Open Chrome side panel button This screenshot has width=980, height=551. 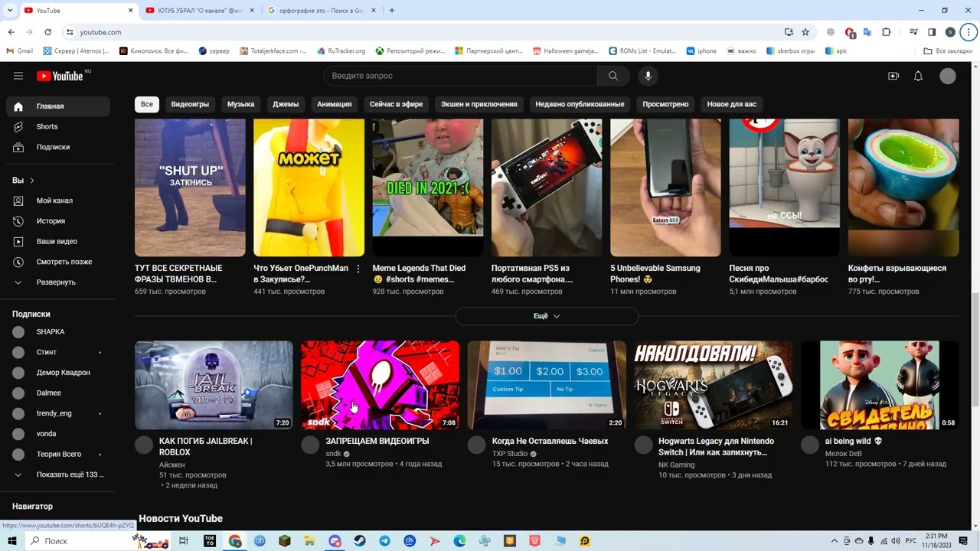[x=932, y=32]
